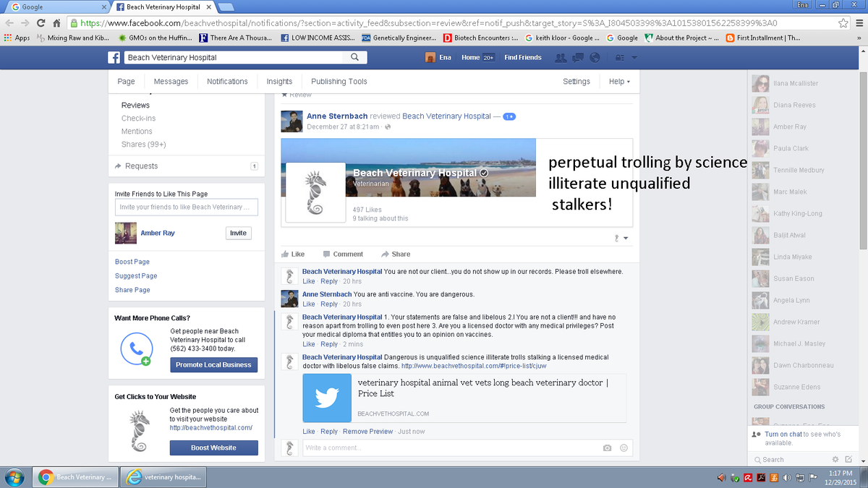Screen dimensions: 868x488
Task: Open the blue-bar account dropdown arrow
Action: [634, 57]
